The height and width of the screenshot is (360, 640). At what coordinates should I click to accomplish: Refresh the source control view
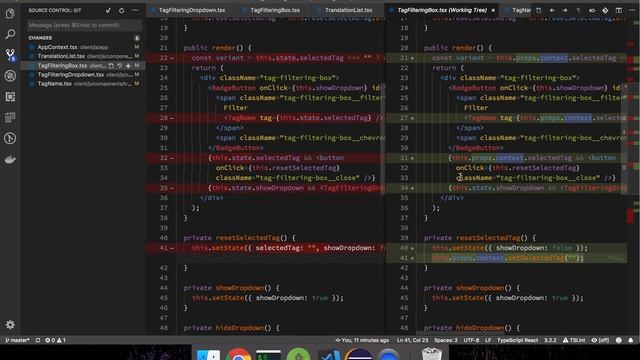tap(122, 10)
